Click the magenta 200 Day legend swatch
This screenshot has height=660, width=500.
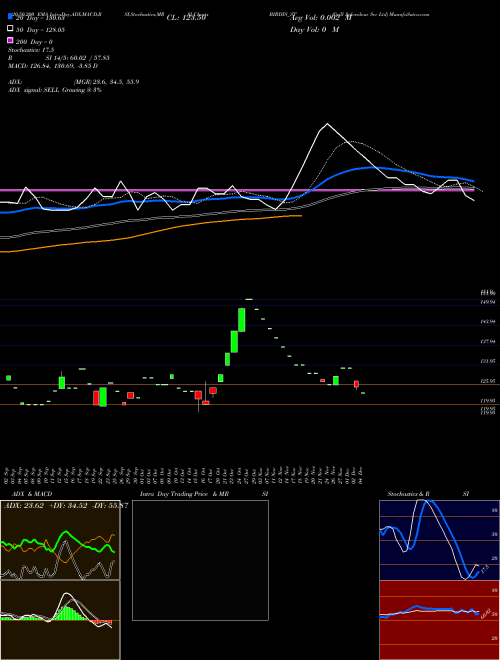pyautogui.click(x=10, y=40)
